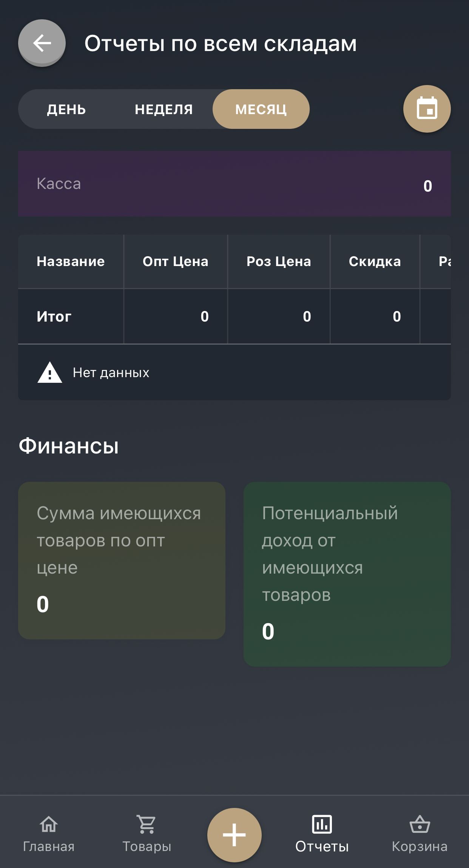Switch to the НЕДЕЛЯ period toggle
Screen dimensions: 469x868
click(x=164, y=109)
